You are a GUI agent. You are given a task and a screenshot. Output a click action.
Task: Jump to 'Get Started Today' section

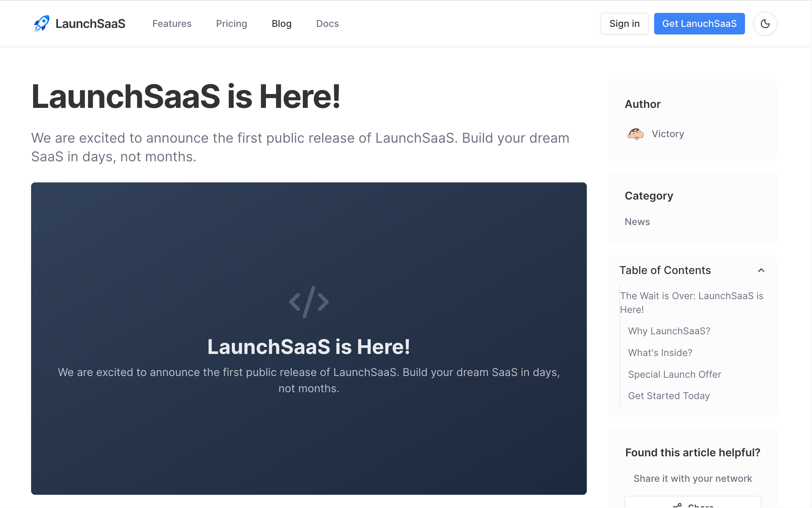(x=669, y=396)
